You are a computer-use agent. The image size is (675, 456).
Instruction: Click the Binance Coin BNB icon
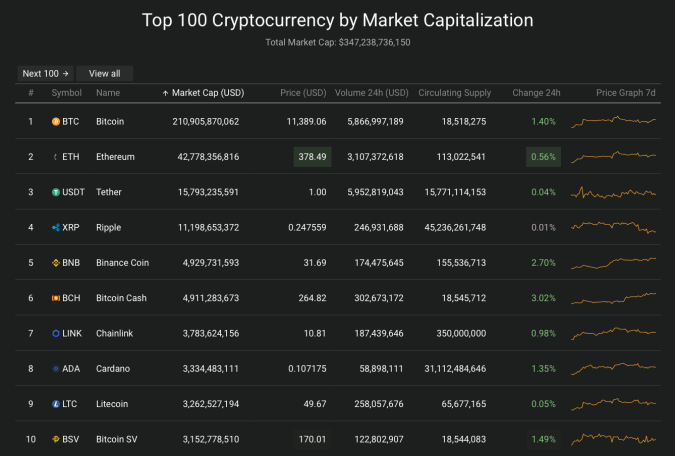[56, 263]
